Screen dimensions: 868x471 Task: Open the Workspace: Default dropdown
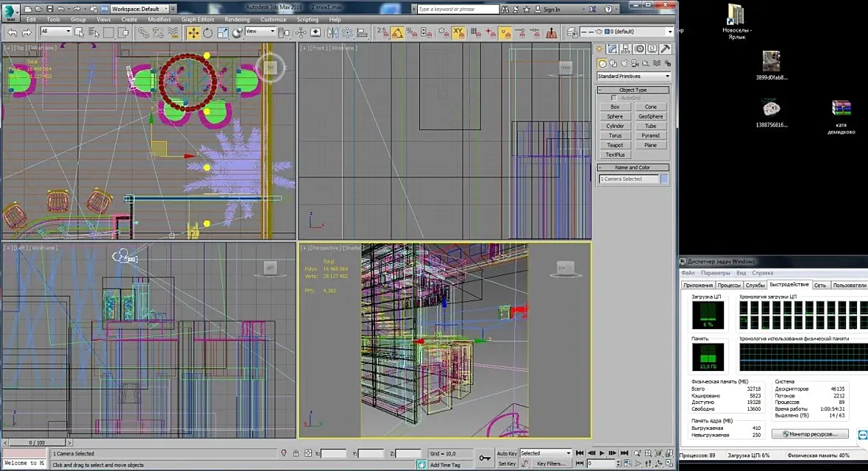143,9
